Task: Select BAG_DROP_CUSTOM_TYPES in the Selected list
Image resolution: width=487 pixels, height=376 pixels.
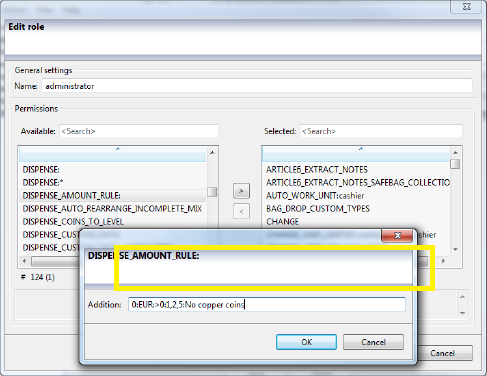Action: click(x=356, y=209)
